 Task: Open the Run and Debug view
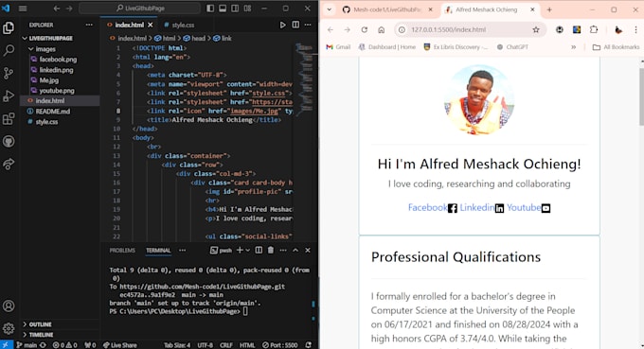(x=9, y=96)
